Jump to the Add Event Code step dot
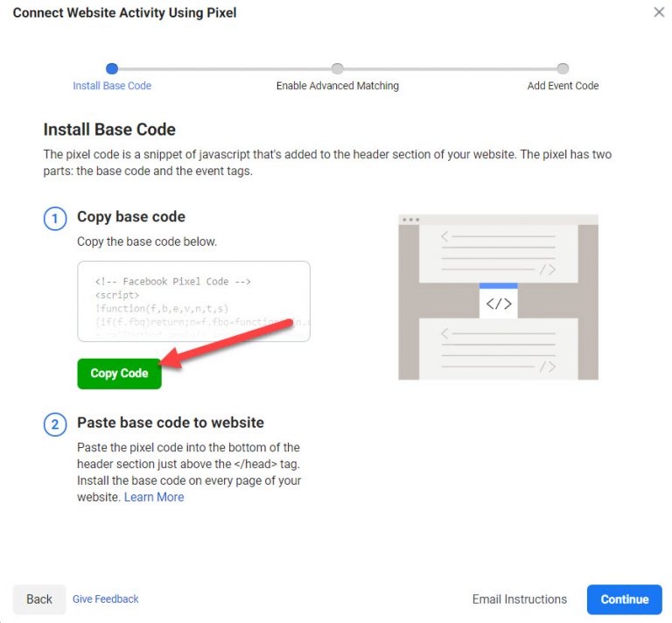The image size is (672, 623). coord(563,68)
